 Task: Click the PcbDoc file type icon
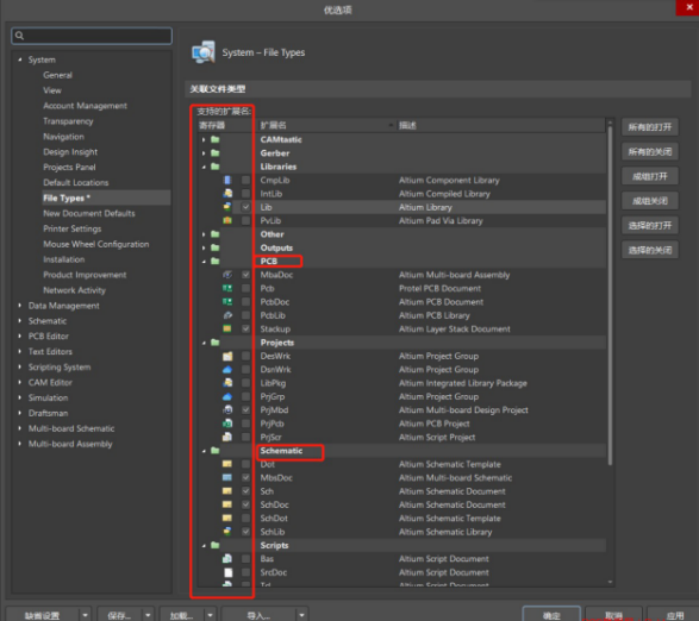(x=227, y=301)
